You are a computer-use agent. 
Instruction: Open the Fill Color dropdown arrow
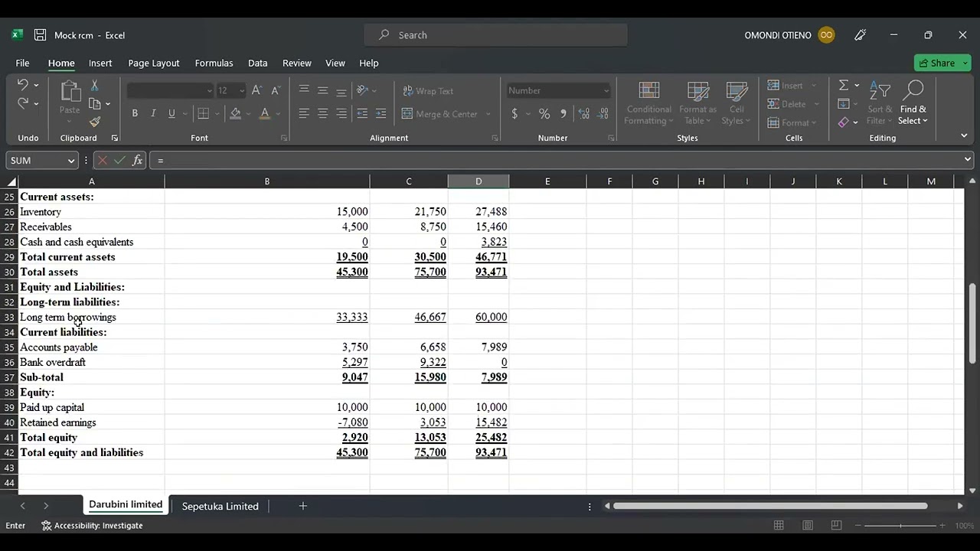point(248,113)
